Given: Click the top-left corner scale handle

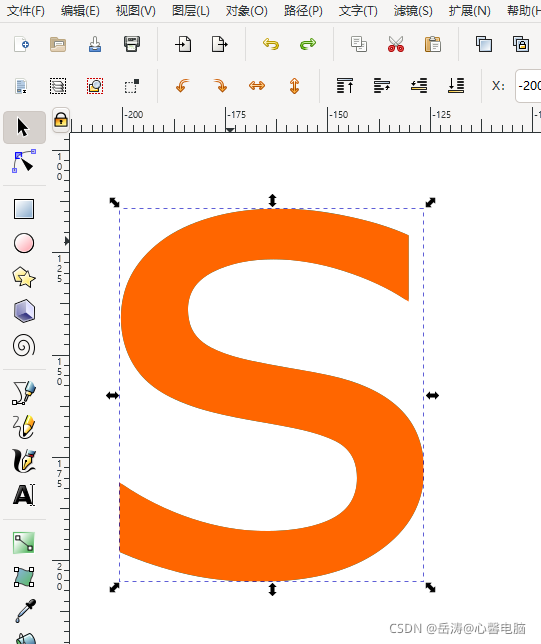Looking at the screenshot, I should pos(114,202).
